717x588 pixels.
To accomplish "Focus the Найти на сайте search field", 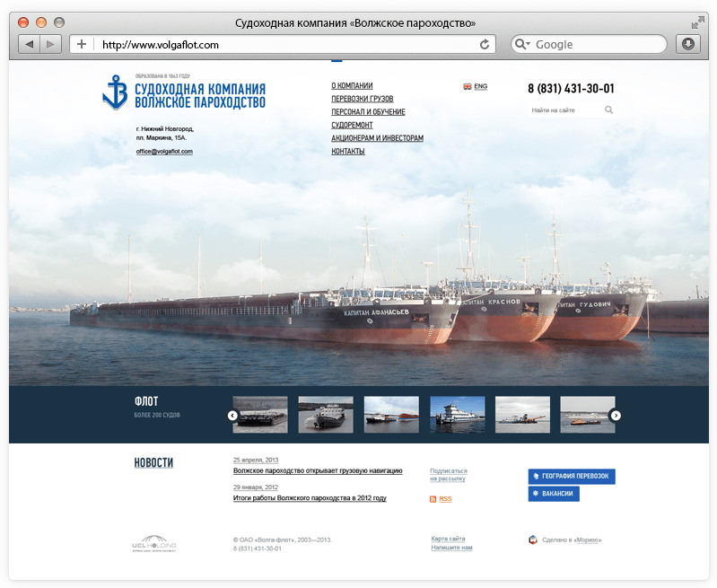I will pos(564,110).
